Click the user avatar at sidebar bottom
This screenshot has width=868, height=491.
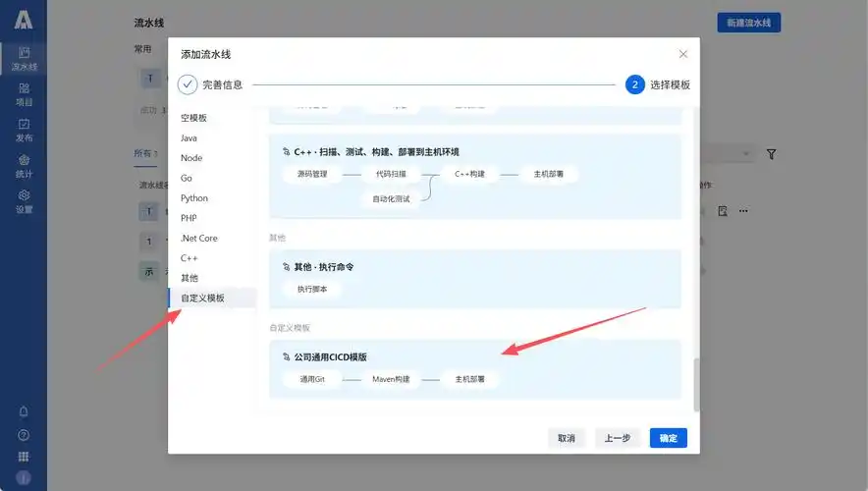coord(24,477)
